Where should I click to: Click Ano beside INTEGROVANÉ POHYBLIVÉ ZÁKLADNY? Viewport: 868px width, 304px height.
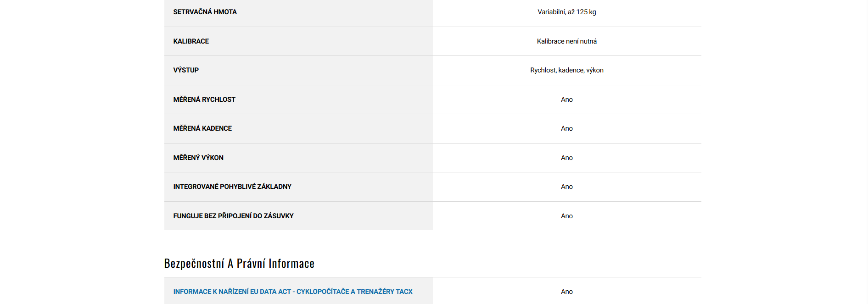[x=566, y=187]
